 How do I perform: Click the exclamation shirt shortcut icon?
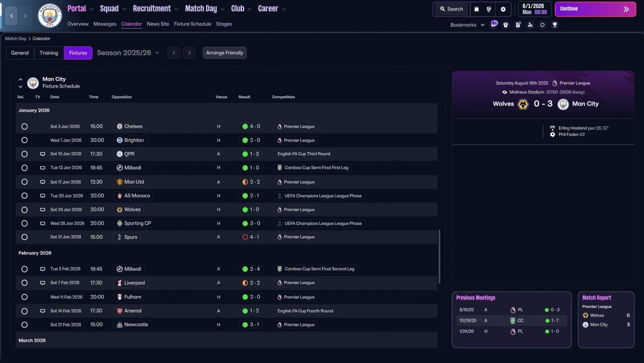518,25
